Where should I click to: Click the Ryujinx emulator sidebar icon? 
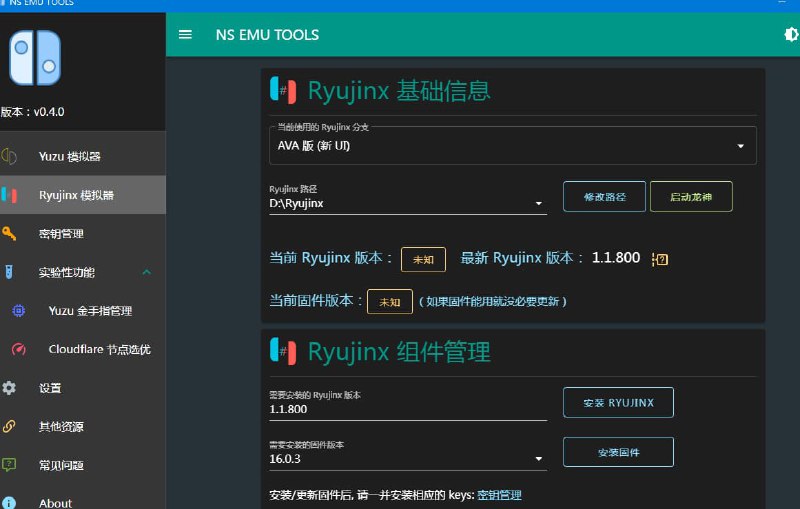[9, 195]
